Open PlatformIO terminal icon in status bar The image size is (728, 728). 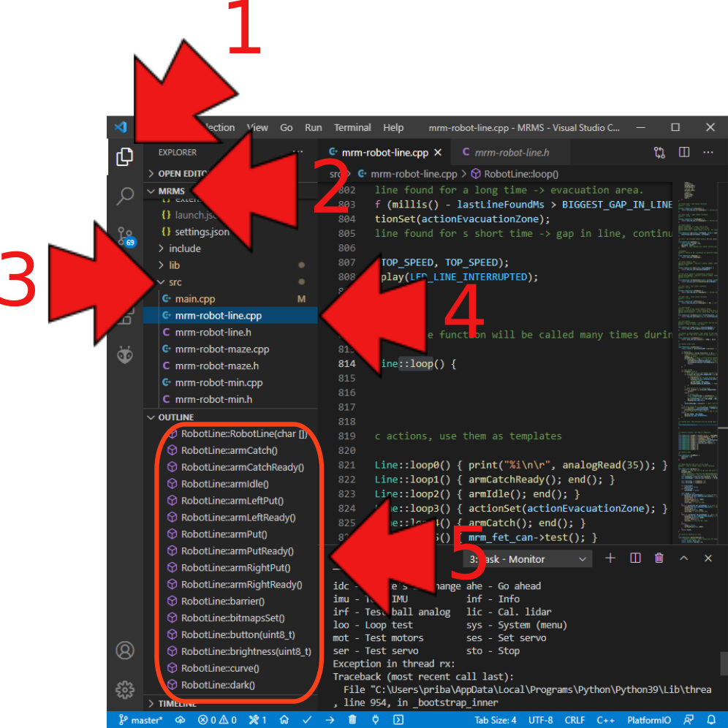pyautogui.click(x=398, y=720)
